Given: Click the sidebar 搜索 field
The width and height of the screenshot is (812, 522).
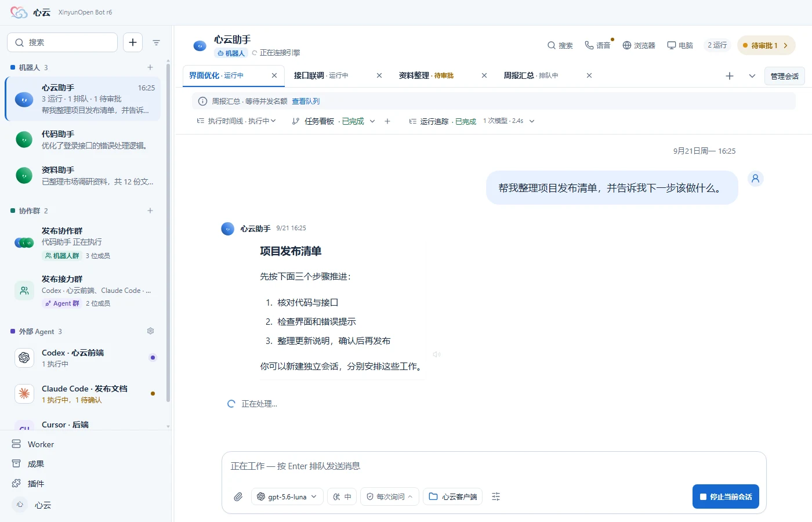Looking at the screenshot, I should (x=63, y=42).
